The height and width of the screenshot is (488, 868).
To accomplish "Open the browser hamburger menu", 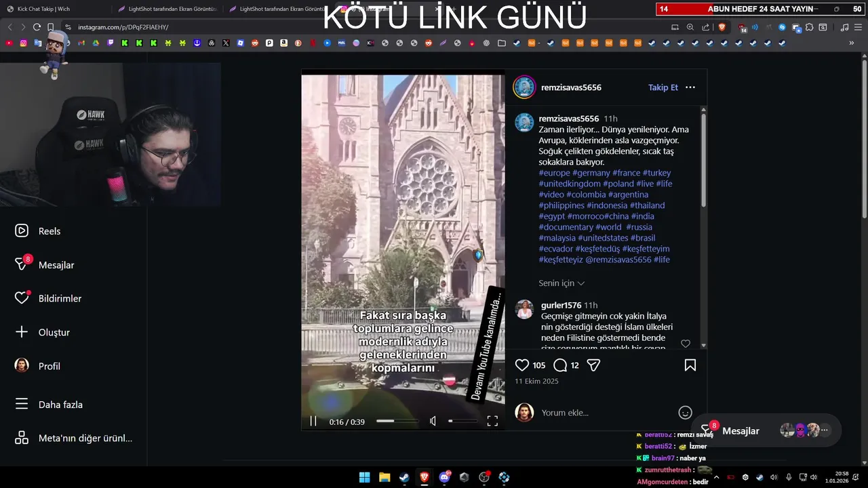I will pyautogui.click(x=858, y=27).
